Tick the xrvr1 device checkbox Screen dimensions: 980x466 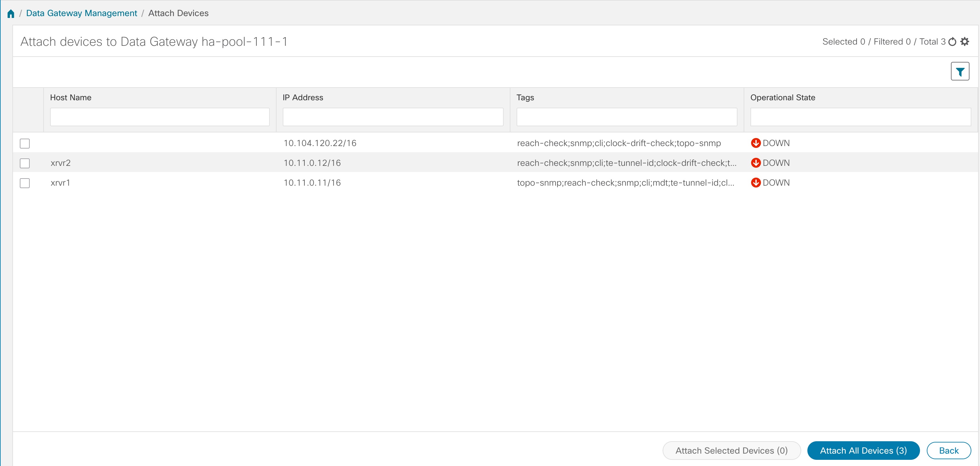tap(25, 183)
